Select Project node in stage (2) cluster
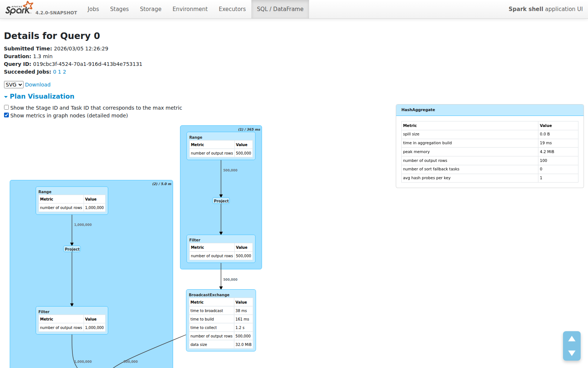The height and width of the screenshot is (368, 588). tap(72, 249)
